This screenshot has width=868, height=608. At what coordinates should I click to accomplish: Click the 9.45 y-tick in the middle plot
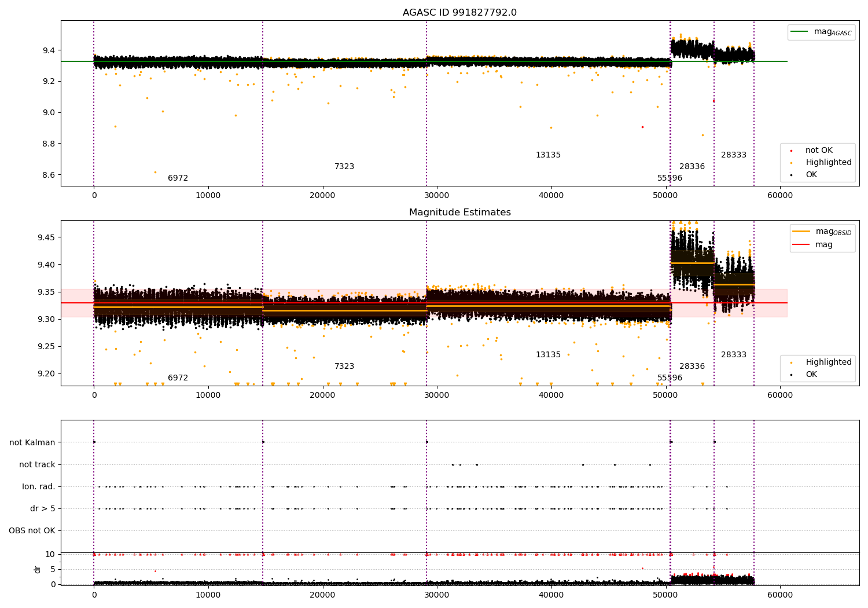pos(47,238)
